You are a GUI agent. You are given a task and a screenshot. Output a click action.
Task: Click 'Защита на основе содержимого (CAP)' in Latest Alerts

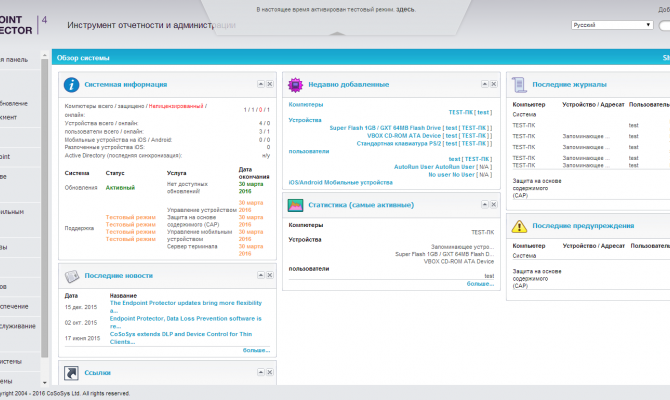click(x=537, y=279)
